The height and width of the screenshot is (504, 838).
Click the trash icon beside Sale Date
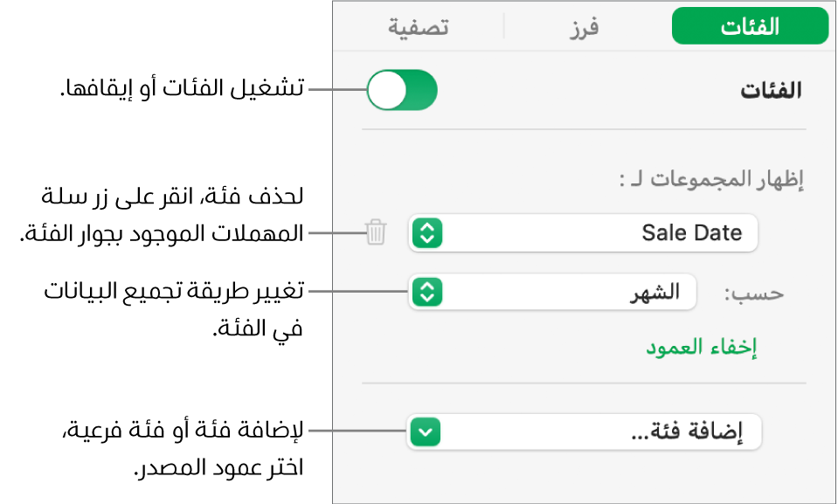(375, 233)
